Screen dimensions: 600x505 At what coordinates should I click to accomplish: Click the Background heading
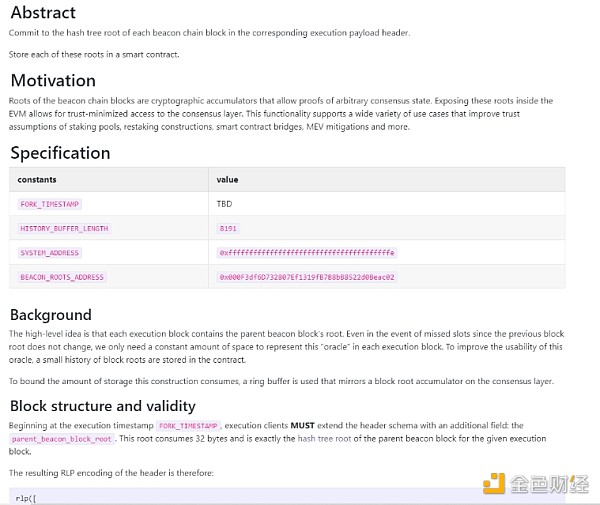51,314
